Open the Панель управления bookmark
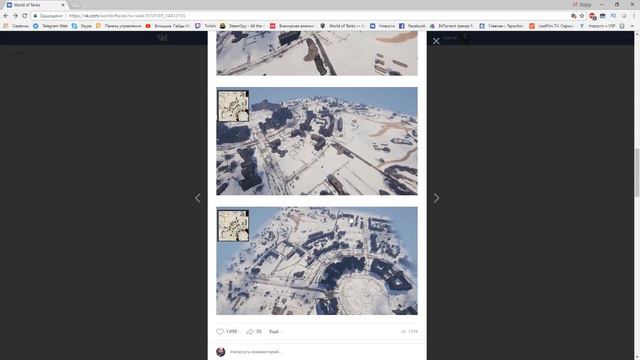 pos(118,26)
